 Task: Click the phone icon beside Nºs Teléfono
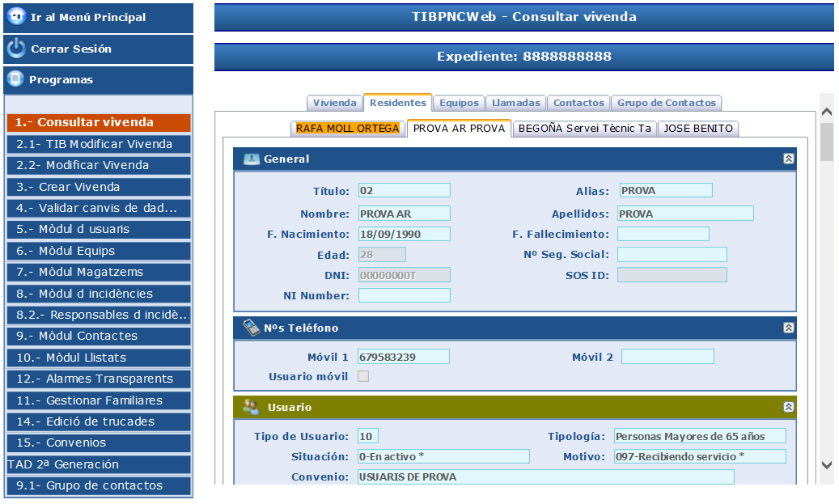(x=251, y=328)
